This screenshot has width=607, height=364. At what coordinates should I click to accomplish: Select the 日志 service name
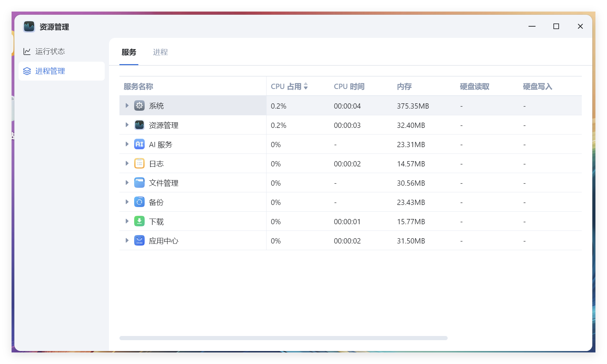156,164
